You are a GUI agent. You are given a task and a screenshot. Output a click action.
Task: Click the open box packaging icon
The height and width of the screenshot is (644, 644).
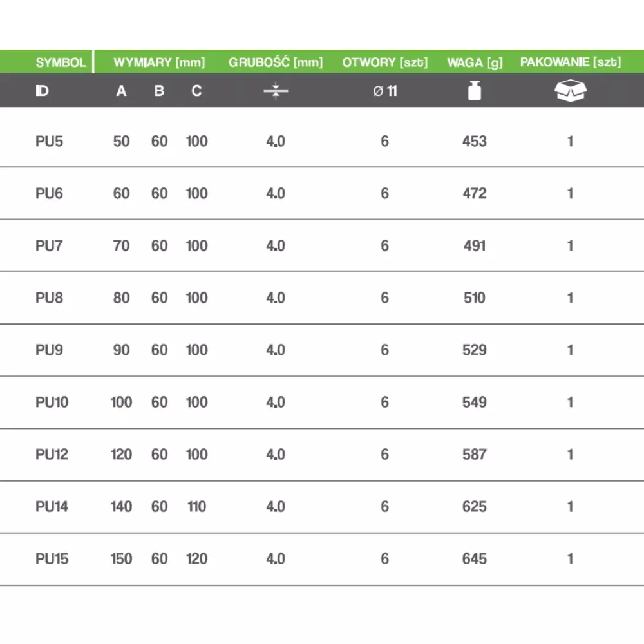571,91
